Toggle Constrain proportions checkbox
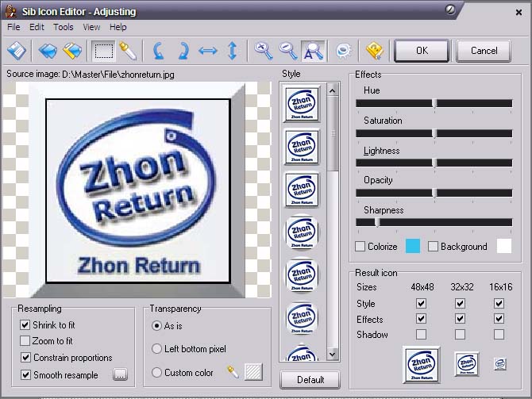The height and width of the screenshot is (399, 532). tap(25, 357)
